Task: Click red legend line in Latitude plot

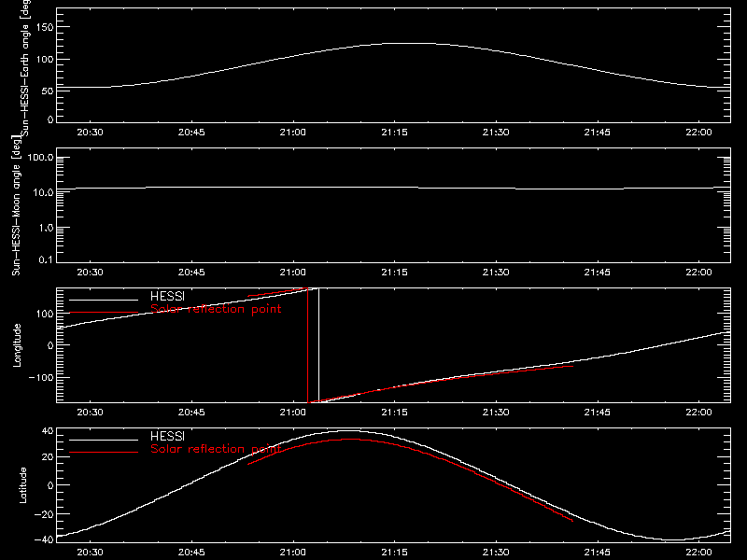Action: coord(104,452)
